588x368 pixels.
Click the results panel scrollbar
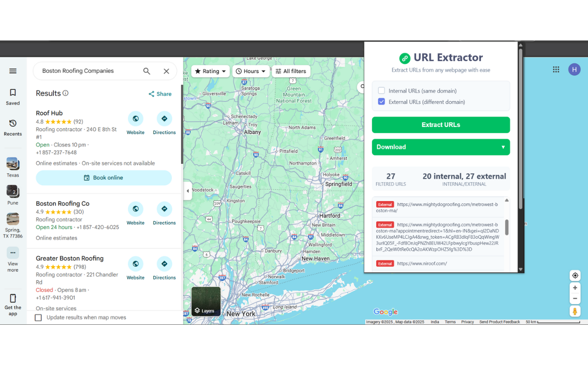(x=182, y=124)
